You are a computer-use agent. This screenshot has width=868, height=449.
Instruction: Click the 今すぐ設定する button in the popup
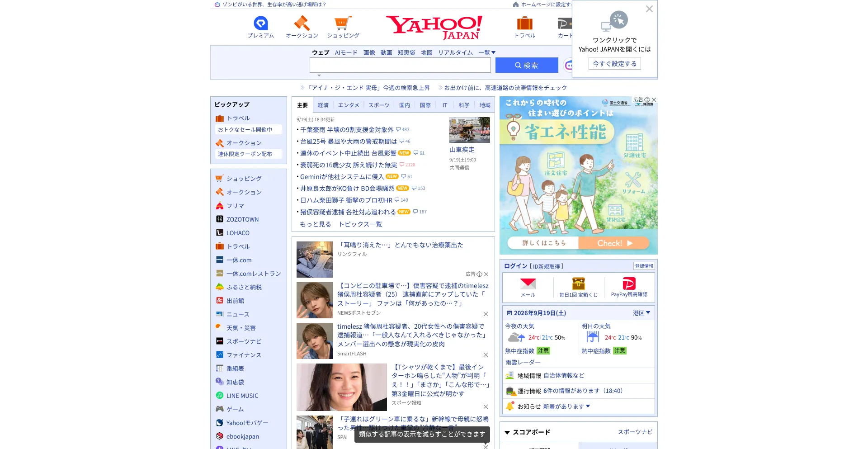click(x=615, y=64)
